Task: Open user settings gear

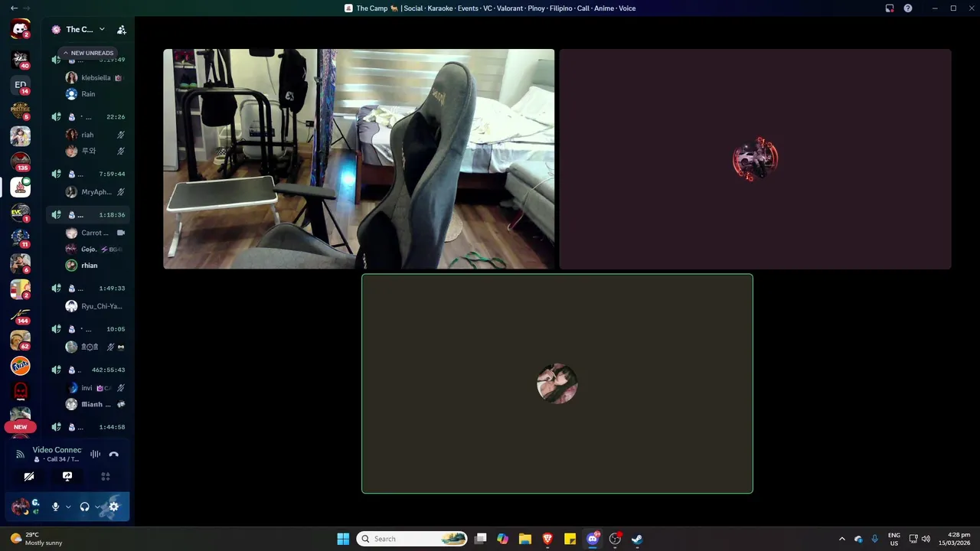Action: tap(114, 507)
